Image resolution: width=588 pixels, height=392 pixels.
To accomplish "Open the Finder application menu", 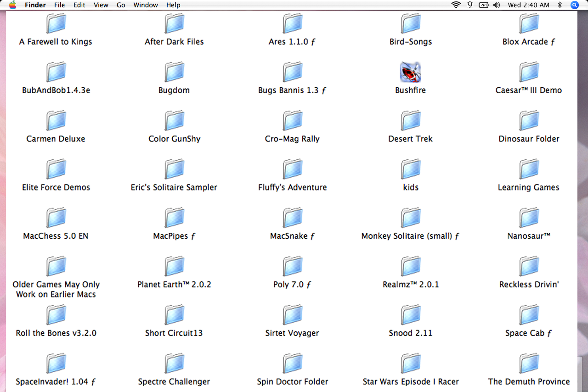I will click(35, 5).
